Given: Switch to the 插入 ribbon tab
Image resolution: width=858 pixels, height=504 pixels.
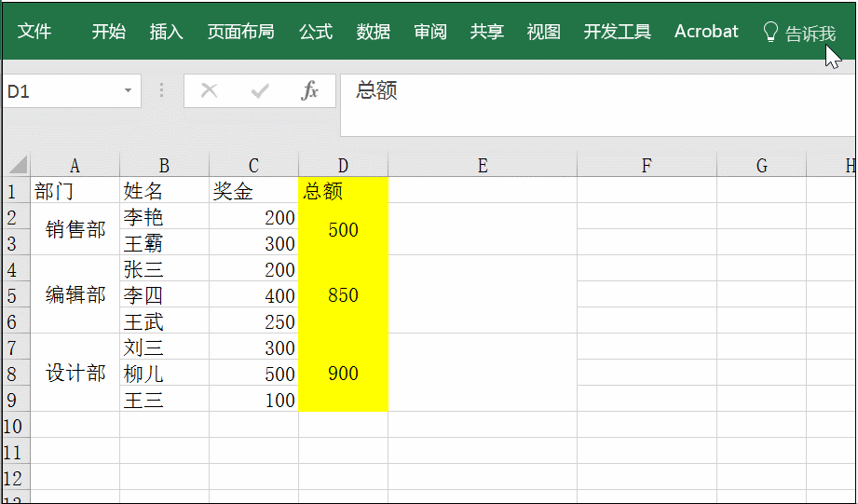Looking at the screenshot, I should (167, 31).
